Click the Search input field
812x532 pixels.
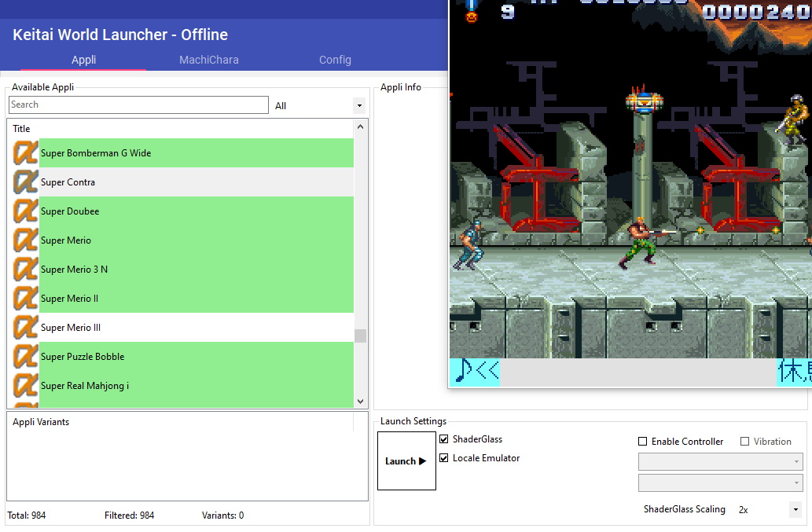[x=139, y=105]
